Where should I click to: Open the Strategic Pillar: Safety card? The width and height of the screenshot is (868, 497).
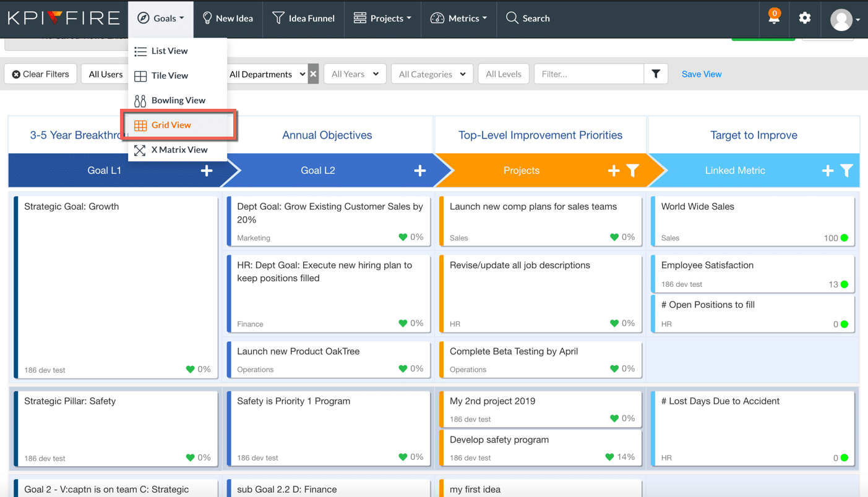coord(116,429)
